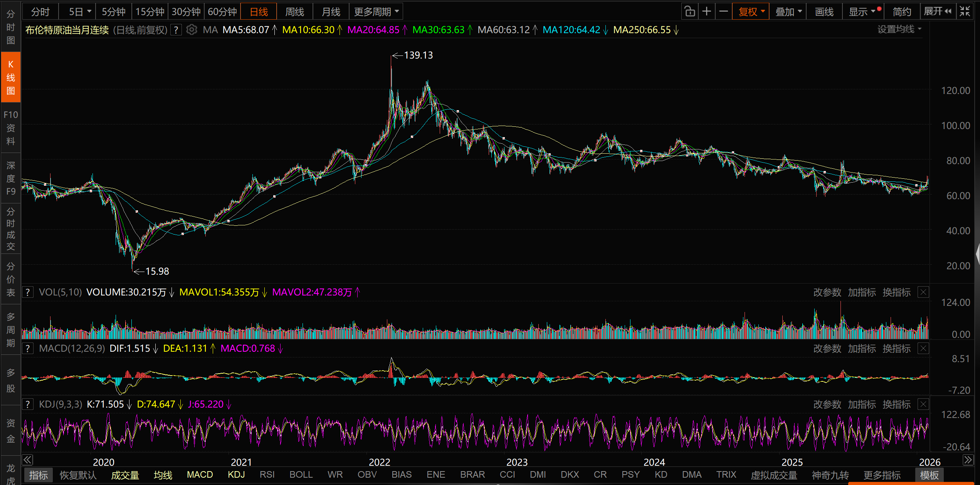Click the help question mark beside chart title
The width and height of the screenshot is (980, 485).
point(176,30)
